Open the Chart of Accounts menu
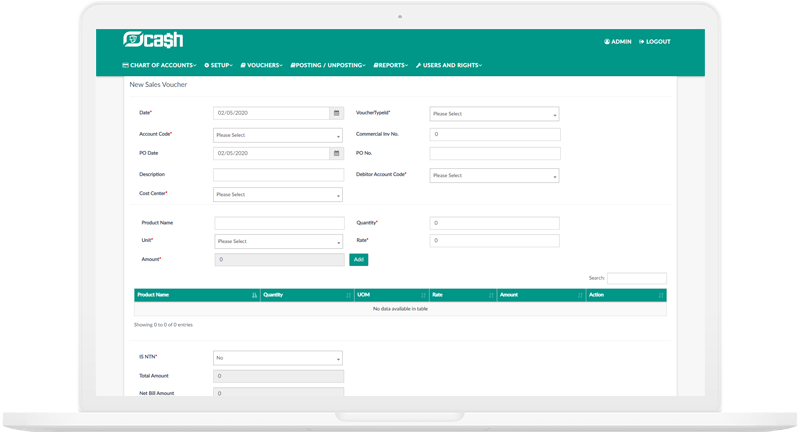Screen dimensions: 800x432 click(159, 65)
